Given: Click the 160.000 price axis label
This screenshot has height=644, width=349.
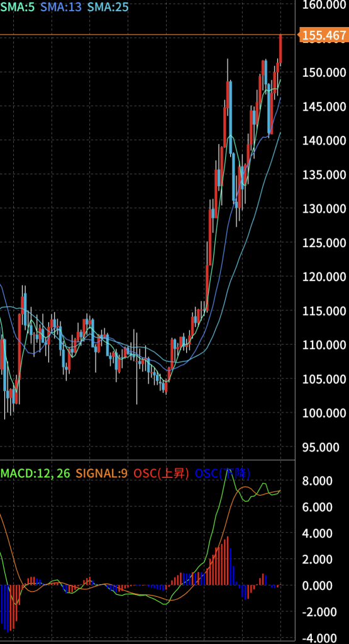Looking at the screenshot, I should point(324,5).
